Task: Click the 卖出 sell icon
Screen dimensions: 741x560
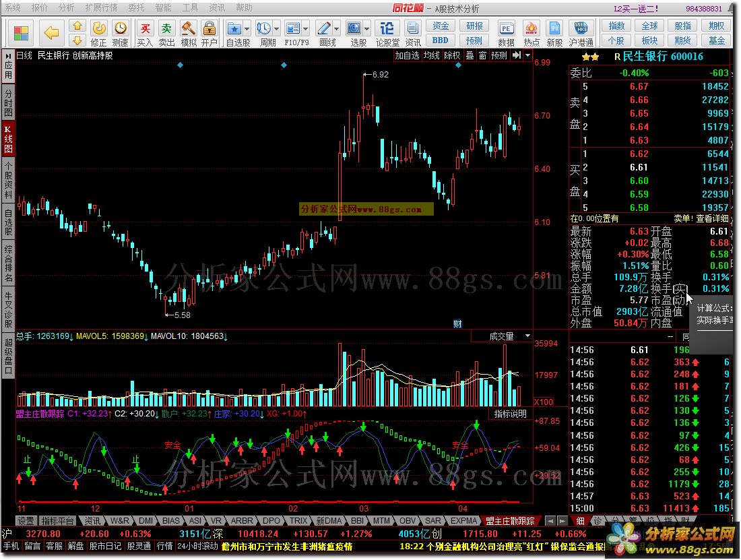Action: coord(166,28)
